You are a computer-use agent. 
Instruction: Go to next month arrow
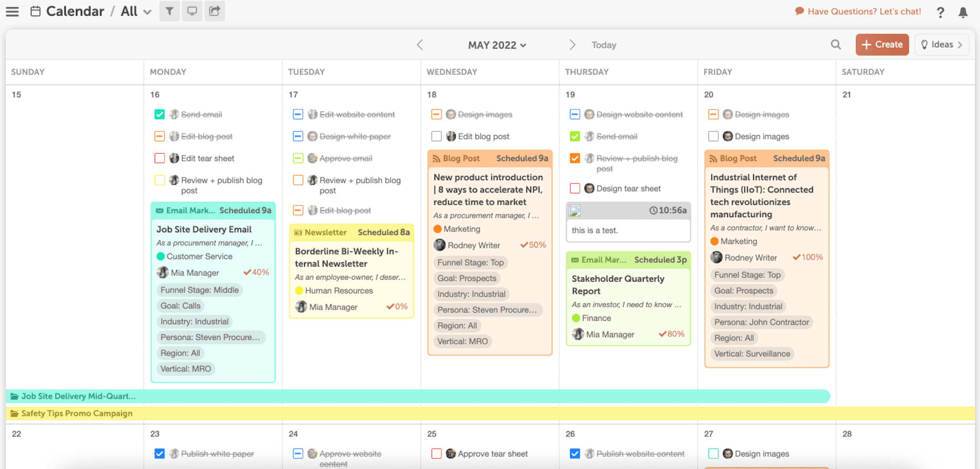[572, 45]
